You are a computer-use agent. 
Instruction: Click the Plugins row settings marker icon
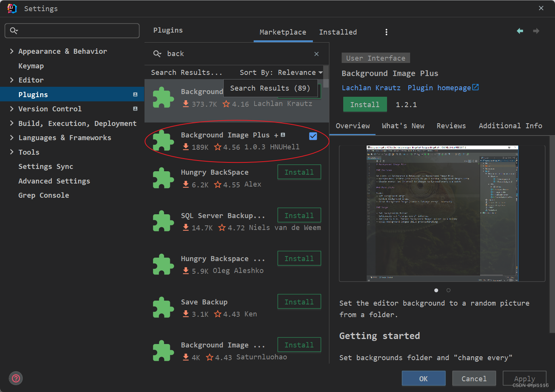click(135, 94)
